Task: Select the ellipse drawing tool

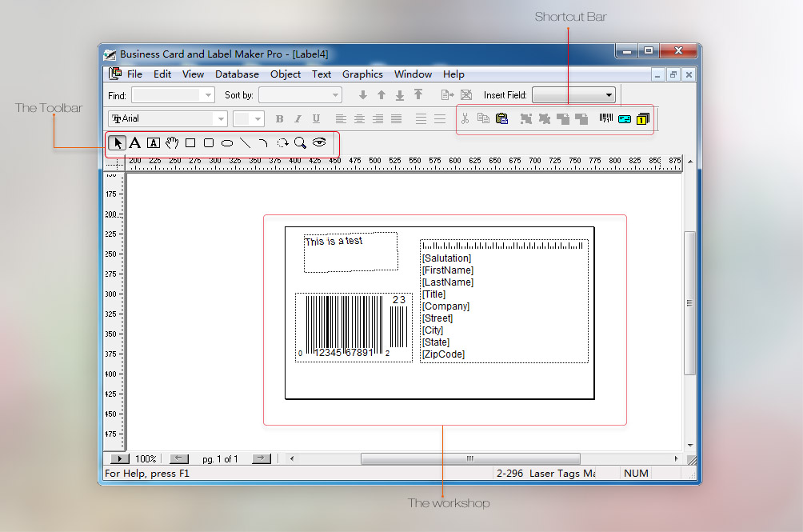Action: point(227,143)
